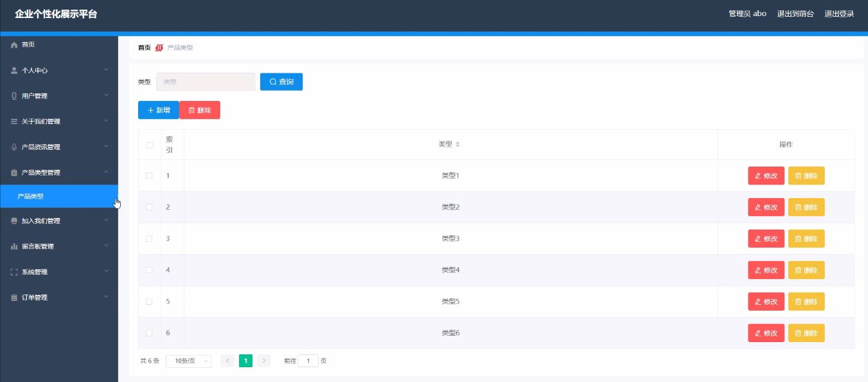Screen dimensions: 868x382
Task: Click the clipboard icon for 产品类型管理
Action: (x=14, y=172)
